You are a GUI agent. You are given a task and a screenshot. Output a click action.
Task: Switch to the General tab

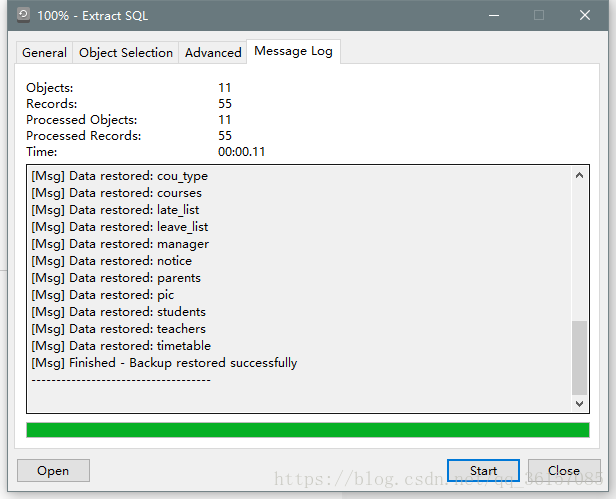pyautogui.click(x=45, y=52)
